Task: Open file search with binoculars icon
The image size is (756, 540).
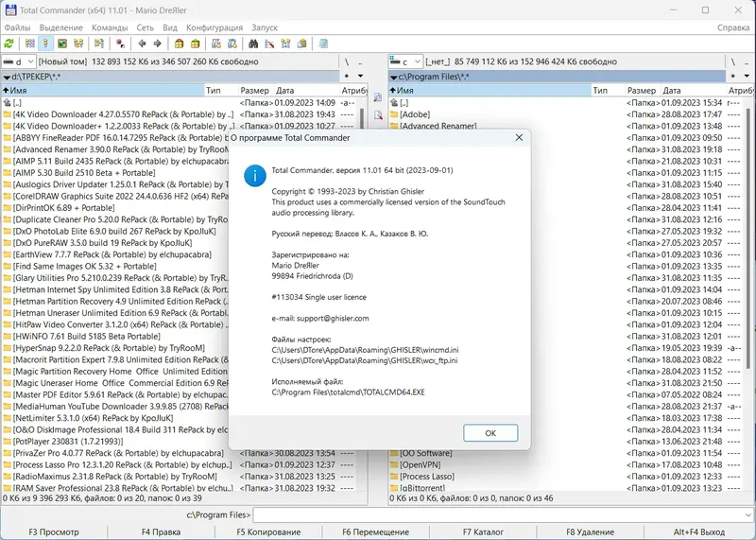Action: click(x=253, y=44)
